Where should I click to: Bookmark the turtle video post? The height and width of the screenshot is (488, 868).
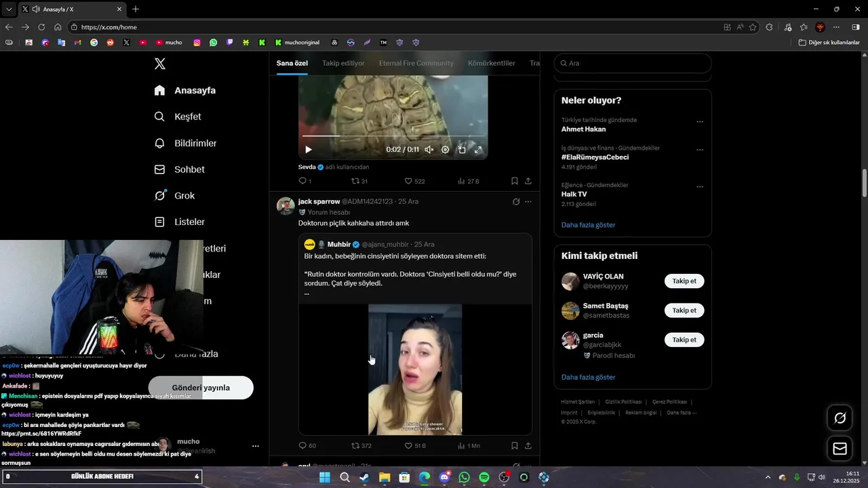pyautogui.click(x=515, y=181)
